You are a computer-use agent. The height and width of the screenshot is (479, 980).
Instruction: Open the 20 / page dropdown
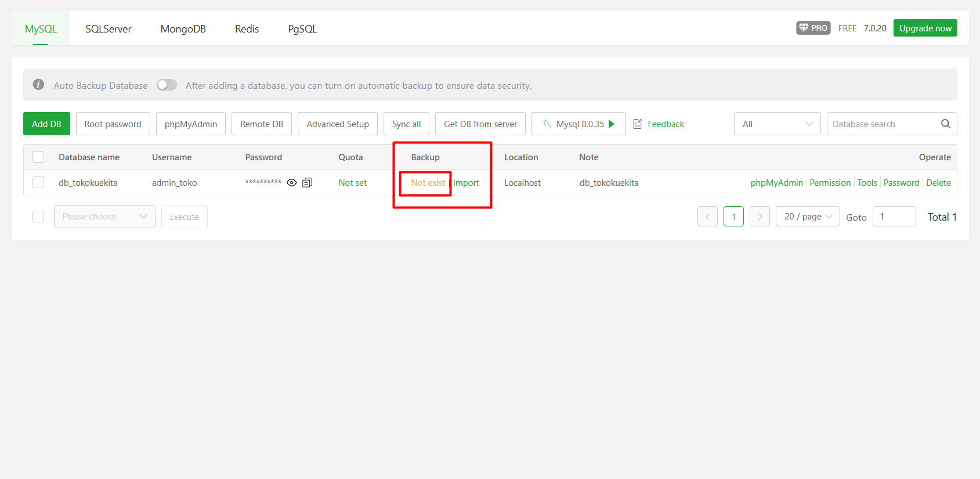(808, 217)
